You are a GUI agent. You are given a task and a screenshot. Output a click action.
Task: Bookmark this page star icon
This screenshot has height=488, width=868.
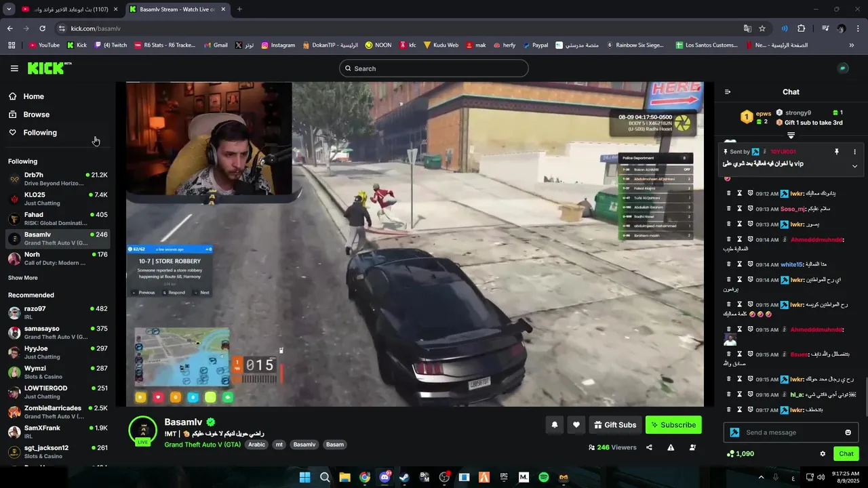762,28
